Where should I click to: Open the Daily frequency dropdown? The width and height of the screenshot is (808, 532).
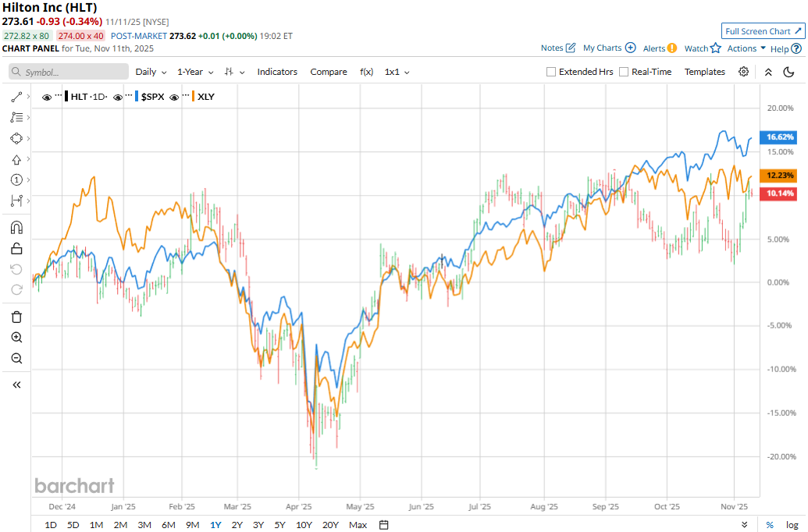[151, 72]
